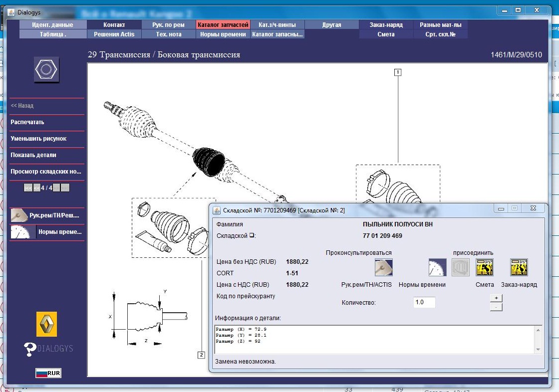Screen dimensions: 559x392
Task: Click the greyed-out icon next to Смета
Action: [461, 267]
